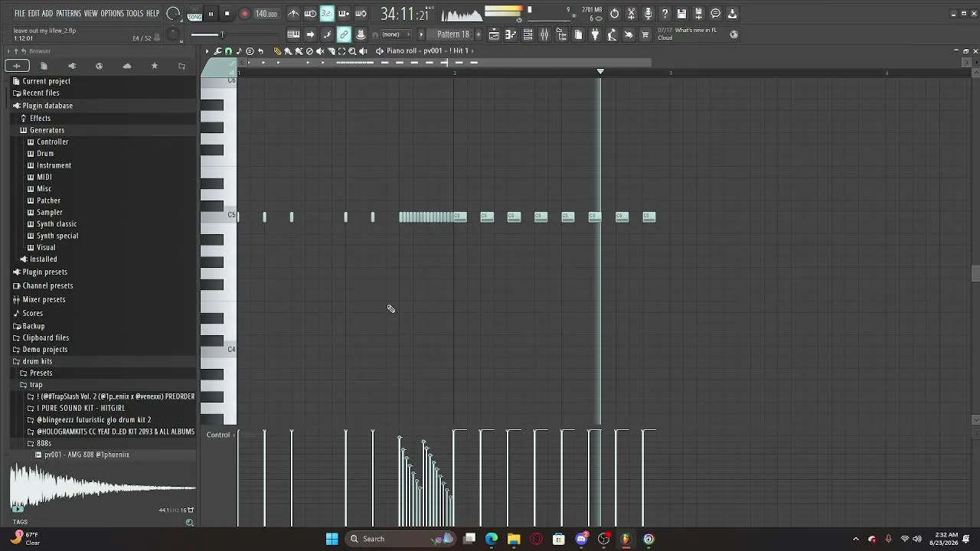980x551 pixels.
Task: Open the EDIT menu
Action: [34, 14]
